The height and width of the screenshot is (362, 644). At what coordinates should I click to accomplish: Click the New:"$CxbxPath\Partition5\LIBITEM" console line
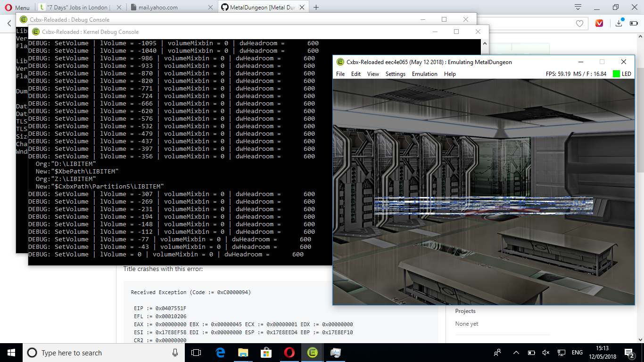tap(99, 187)
